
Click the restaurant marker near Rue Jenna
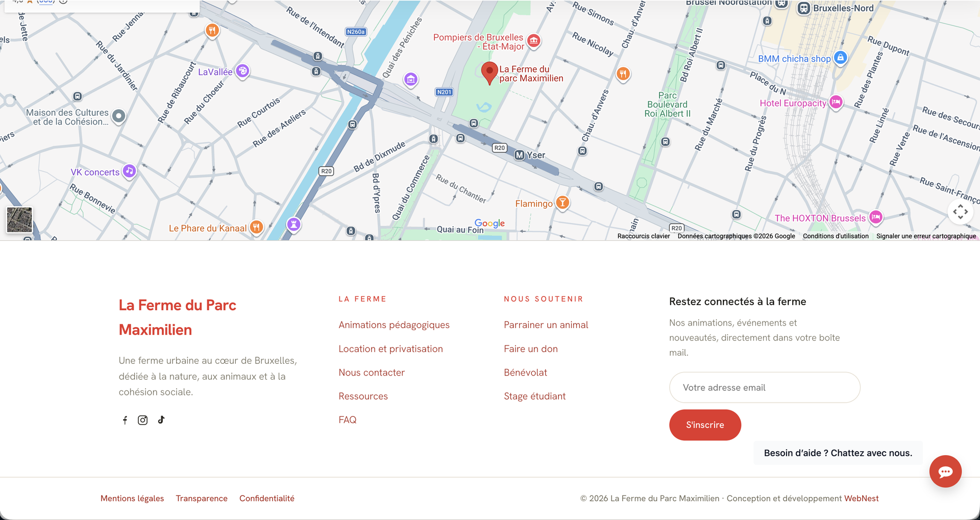tap(212, 31)
